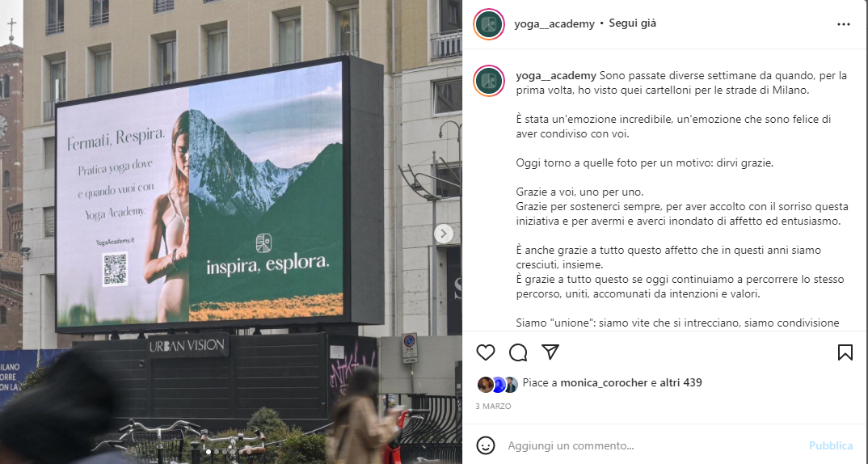Open comments with the speech bubble icon
Screen dimensions: 868x464
tap(518, 352)
